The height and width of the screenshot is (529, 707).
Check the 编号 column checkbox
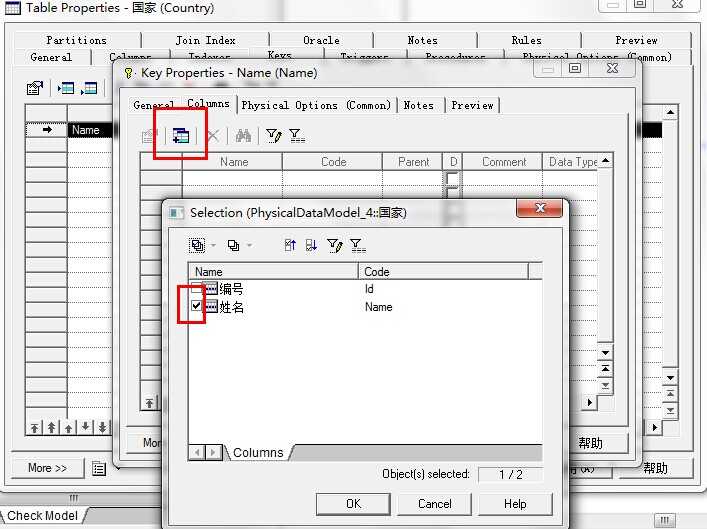196,287
